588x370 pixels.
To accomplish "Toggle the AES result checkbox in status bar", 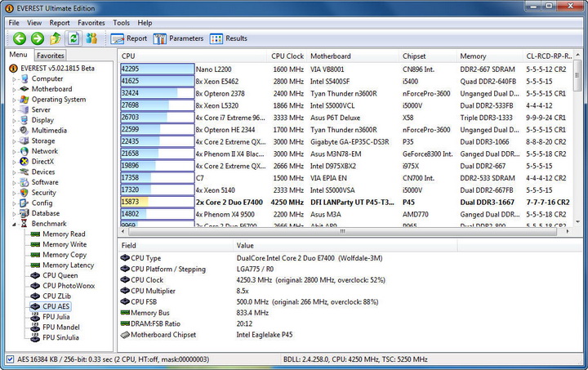I will tap(11, 359).
